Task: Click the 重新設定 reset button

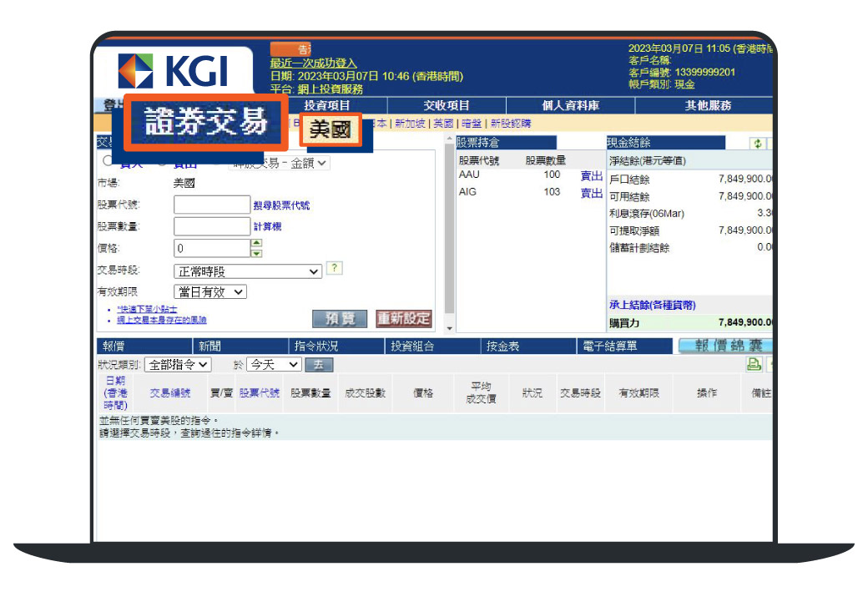Action: coord(404,318)
